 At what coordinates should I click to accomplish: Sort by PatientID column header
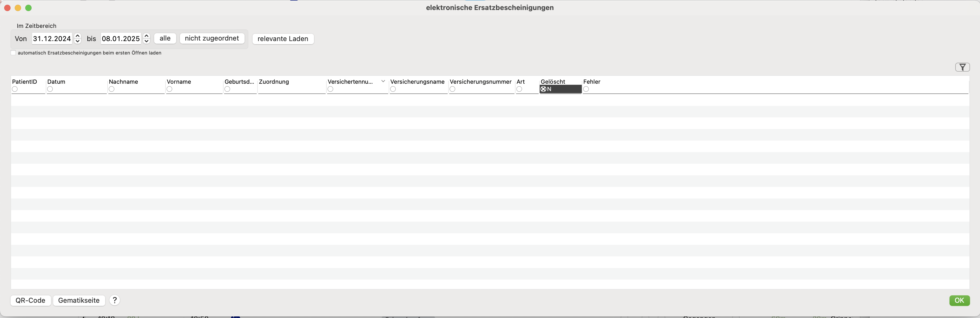[25, 82]
